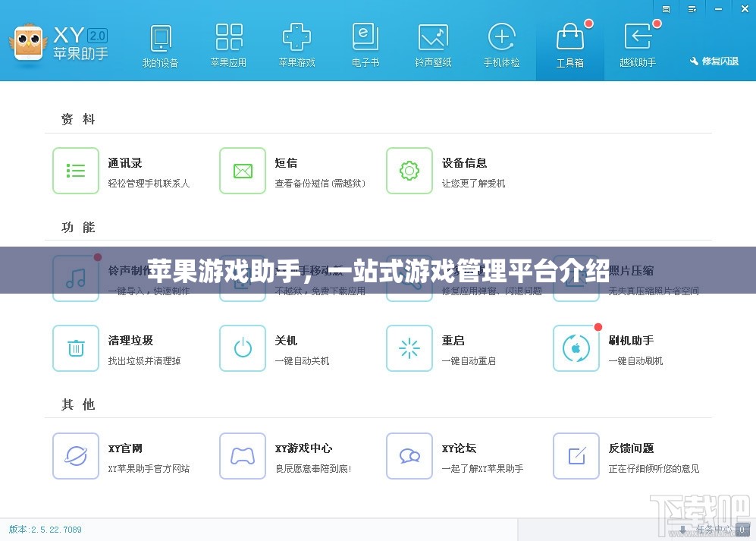
Task: Go to the 苹果游戏 tab
Action: point(296,46)
